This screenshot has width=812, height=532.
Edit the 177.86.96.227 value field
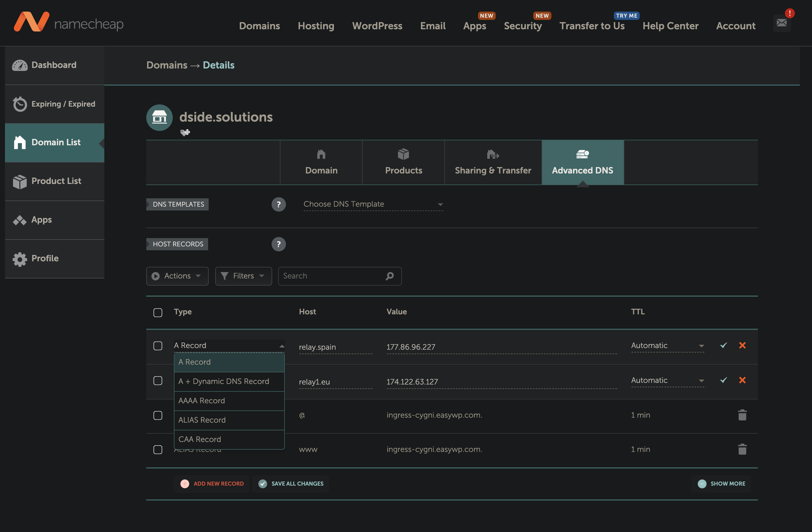click(x=501, y=347)
